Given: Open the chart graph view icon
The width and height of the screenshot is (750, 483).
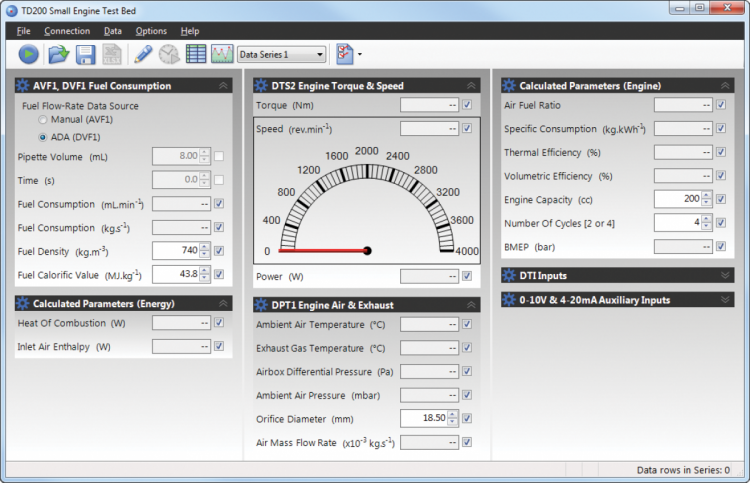Looking at the screenshot, I should [222, 54].
